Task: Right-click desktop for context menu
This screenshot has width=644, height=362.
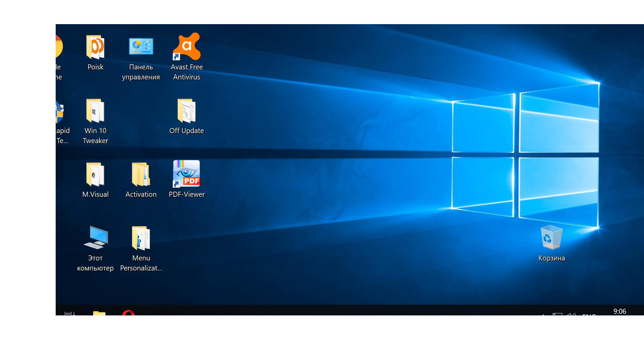Action: (322, 177)
